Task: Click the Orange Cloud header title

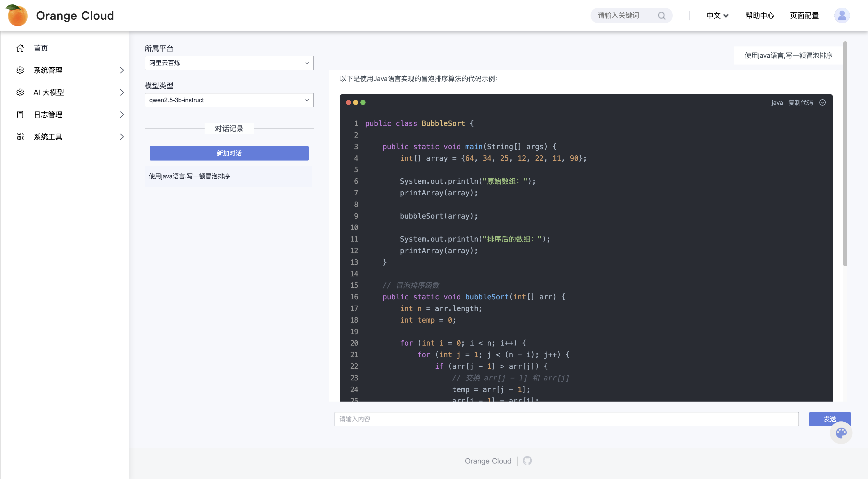Action: [x=75, y=15]
